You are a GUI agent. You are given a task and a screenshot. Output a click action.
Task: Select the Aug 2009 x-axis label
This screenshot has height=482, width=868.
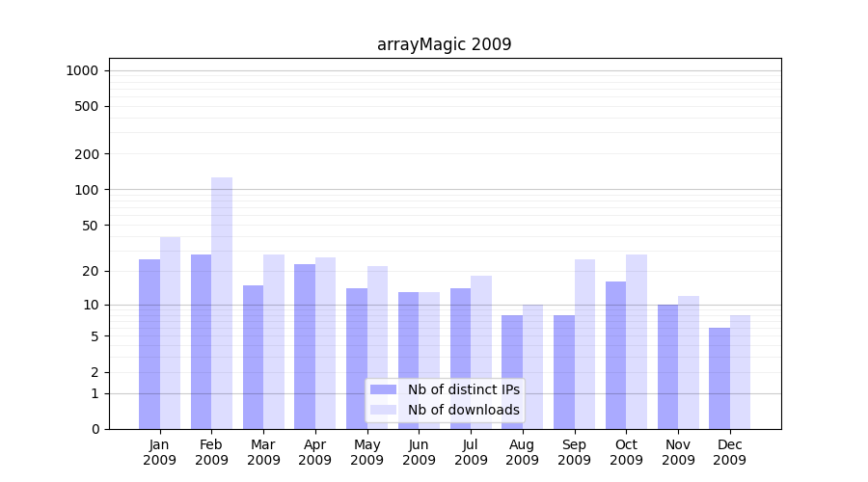[522, 452]
